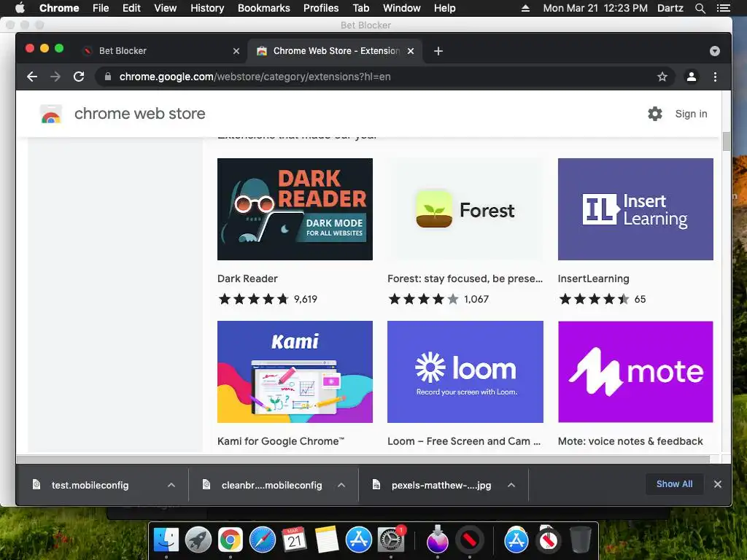Click the vertical page scrollbar thumb

point(726,141)
